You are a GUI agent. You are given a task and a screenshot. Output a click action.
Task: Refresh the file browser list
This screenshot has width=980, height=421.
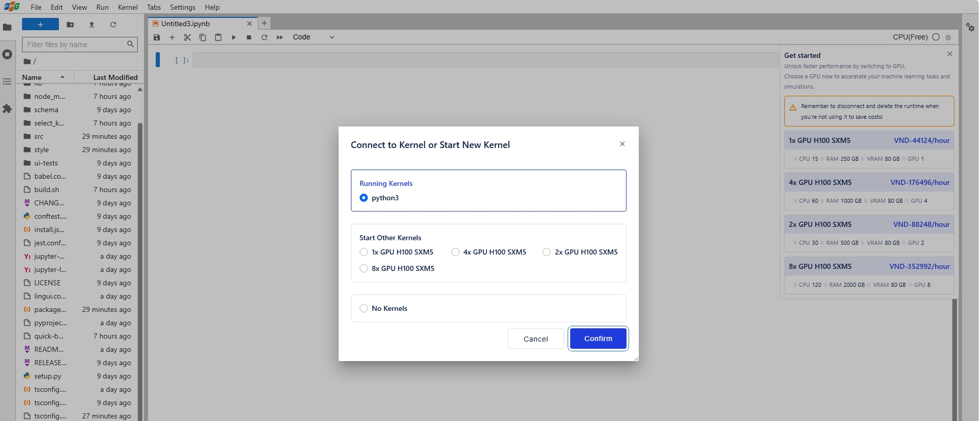[113, 25]
